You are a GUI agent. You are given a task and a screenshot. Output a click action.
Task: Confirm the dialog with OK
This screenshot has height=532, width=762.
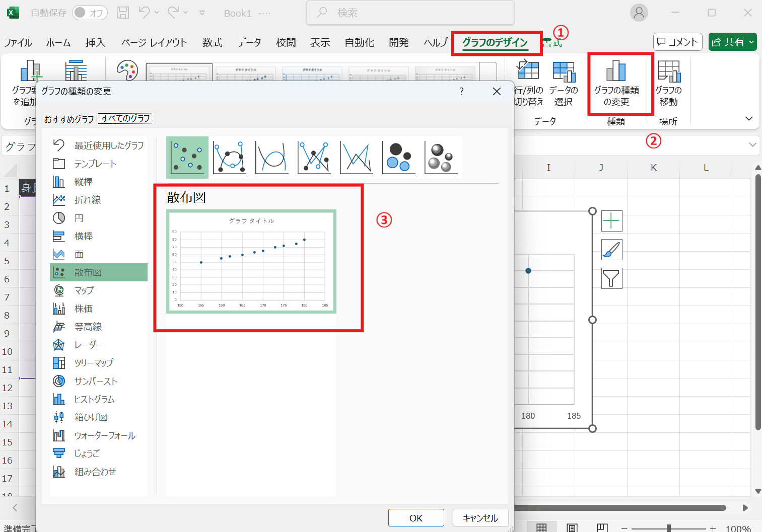tap(415, 517)
